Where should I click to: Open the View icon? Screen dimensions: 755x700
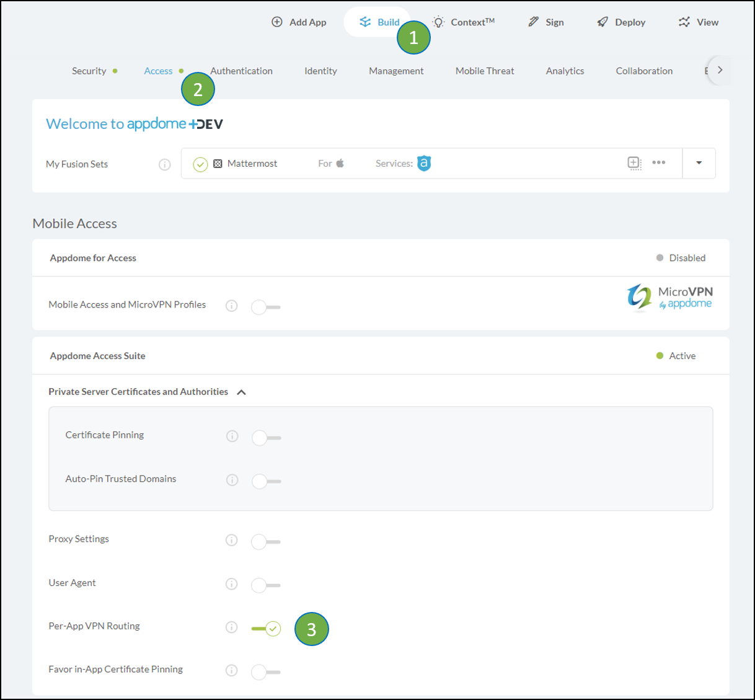pos(684,21)
